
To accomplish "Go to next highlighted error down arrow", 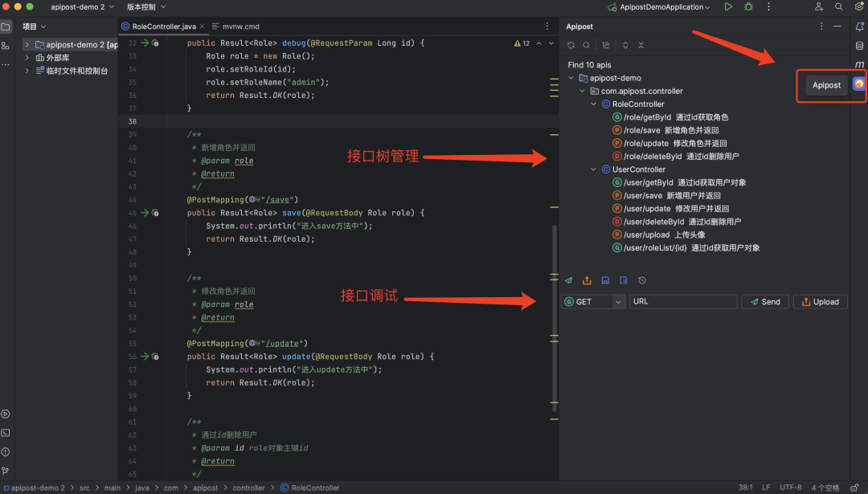I will [551, 43].
